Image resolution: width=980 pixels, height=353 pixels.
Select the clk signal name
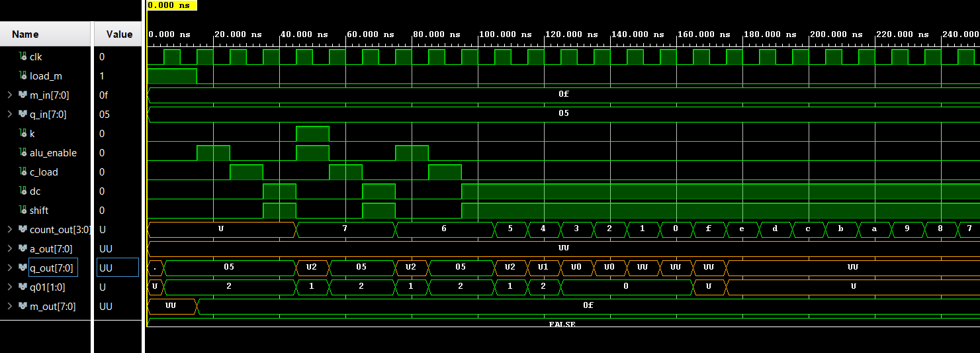click(x=36, y=57)
